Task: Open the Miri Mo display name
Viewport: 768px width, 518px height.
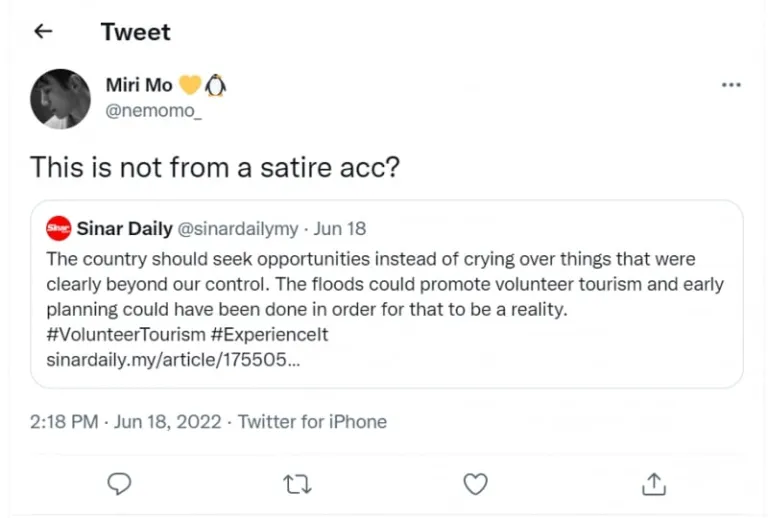Action: [139, 86]
